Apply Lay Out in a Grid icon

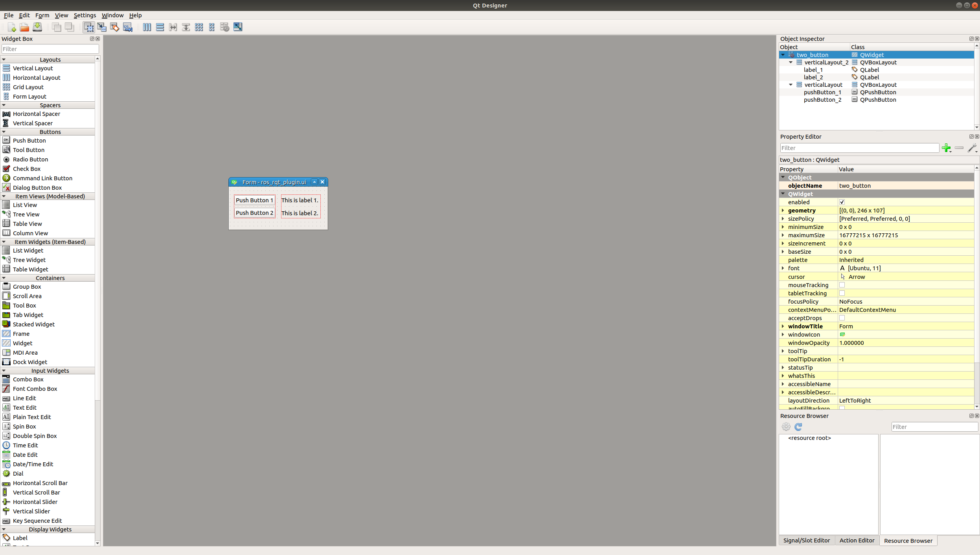[199, 27]
